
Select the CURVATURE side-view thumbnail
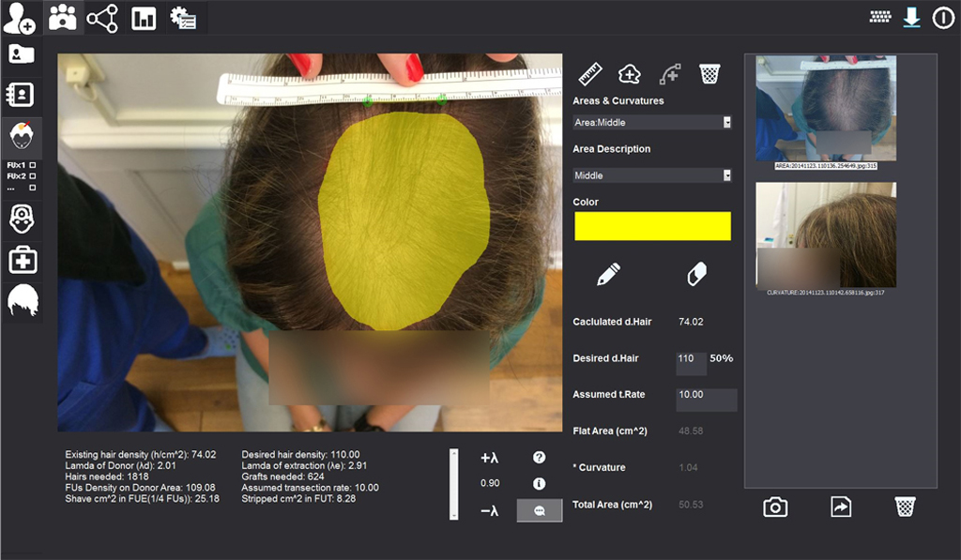point(826,235)
